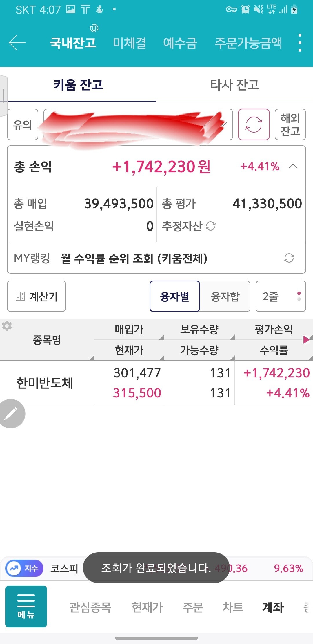313x644 pixels.
Task: Refresh the estimated assets value
Action: pos(211,226)
